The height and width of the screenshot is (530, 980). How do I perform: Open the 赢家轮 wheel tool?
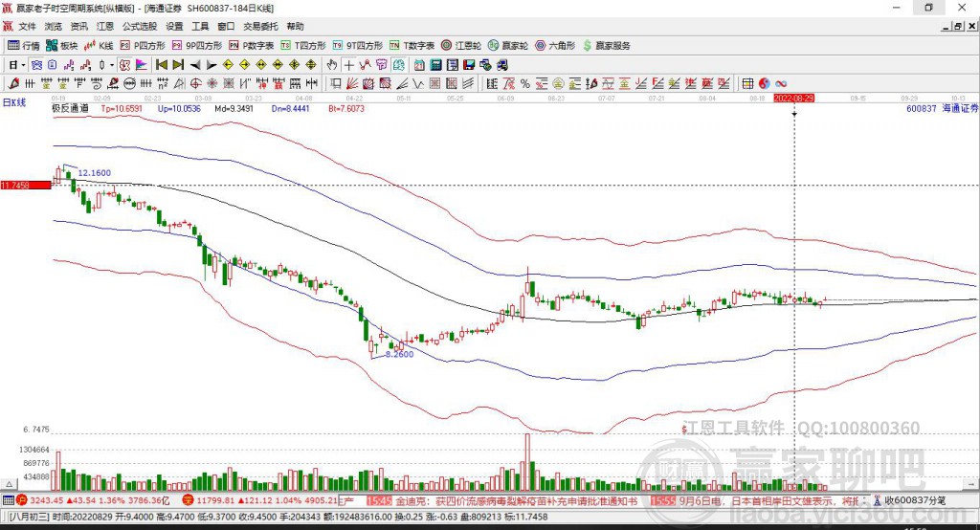coord(507,46)
